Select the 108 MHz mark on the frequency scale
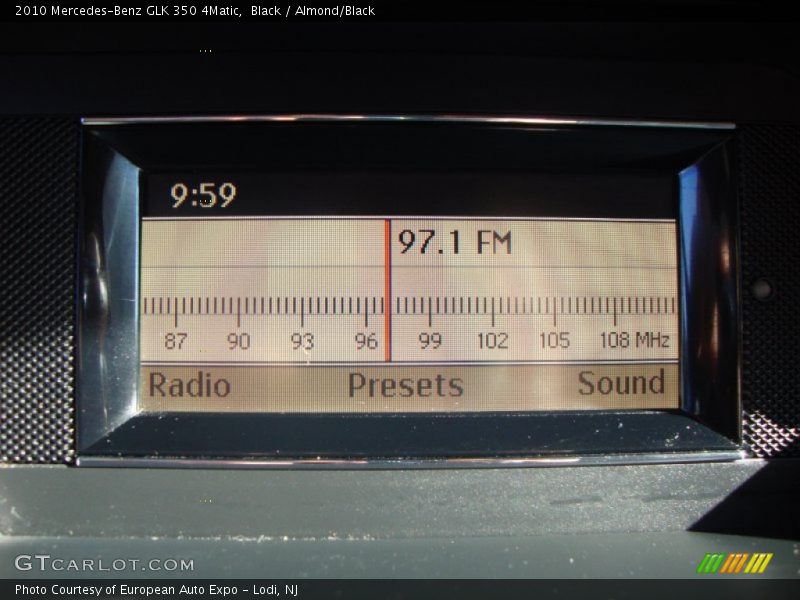800x600 pixels. tap(635, 339)
